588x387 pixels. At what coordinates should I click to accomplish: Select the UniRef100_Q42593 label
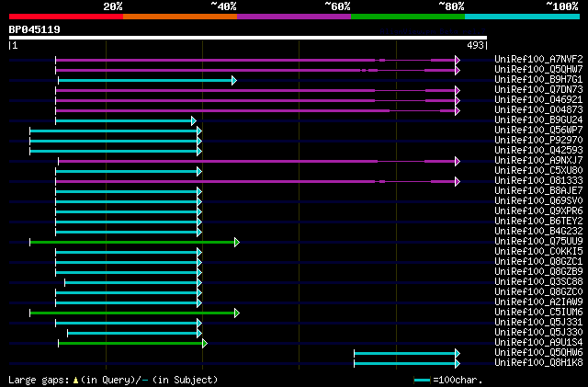538,151
